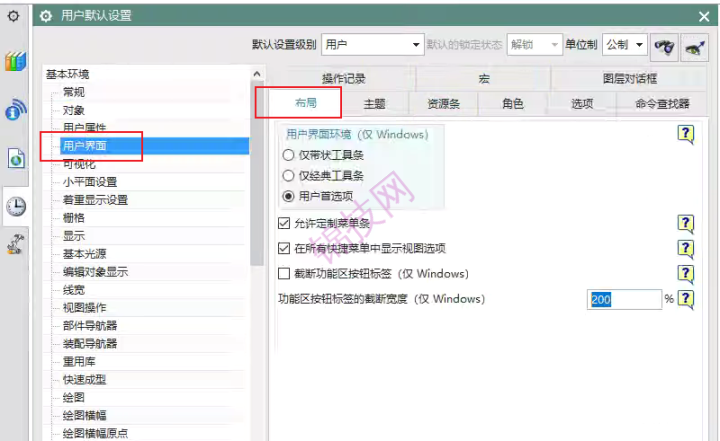The width and height of the screenshot is (720, 441).
Task: Click the history clock sidebar icon
Action: pos(15,206)
